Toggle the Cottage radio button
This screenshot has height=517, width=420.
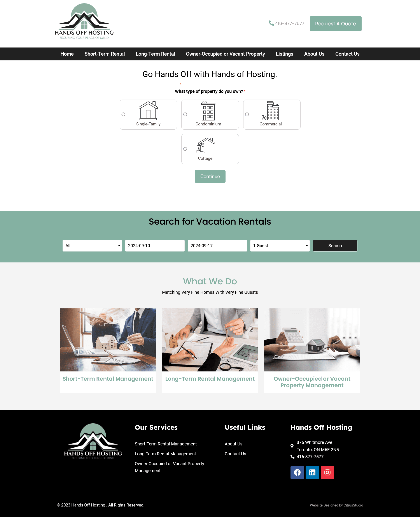(x=185, y=149)
